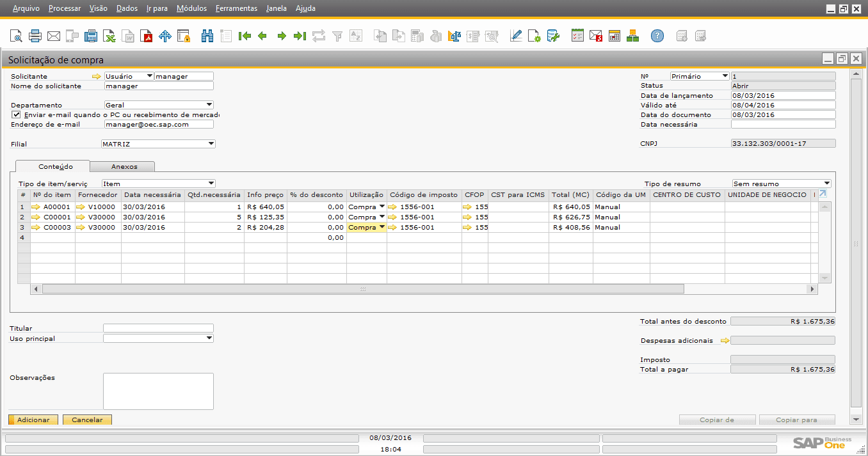This screenshot has height=456, width=868.
Task: Click the Observações text field
Action: tap(158, 391)
